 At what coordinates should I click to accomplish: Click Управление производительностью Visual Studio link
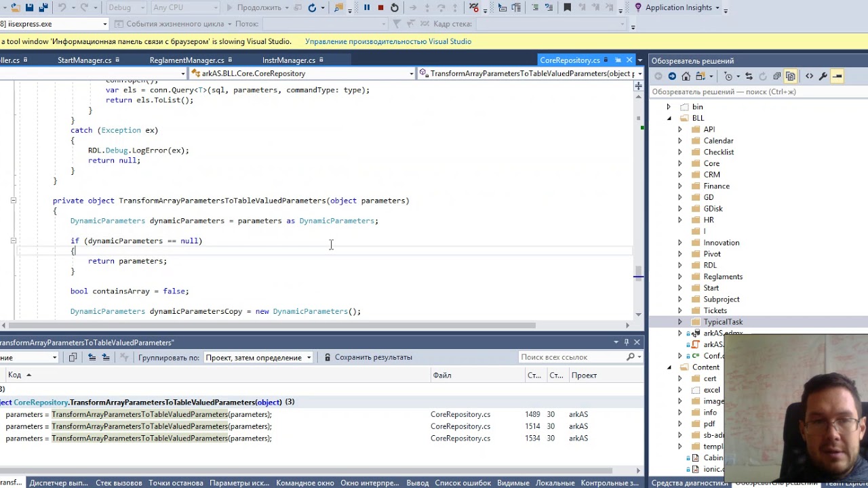click(x=388, y=41)
